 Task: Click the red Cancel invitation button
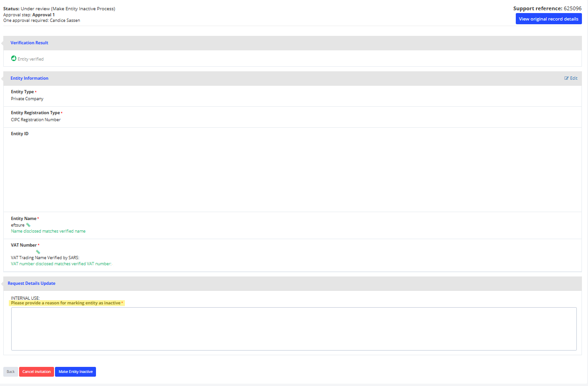36,372
